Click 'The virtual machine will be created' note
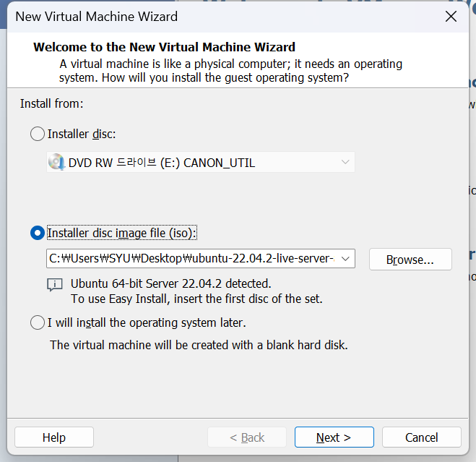The width and height of the screenshot is (476, 462). (199, 345)
